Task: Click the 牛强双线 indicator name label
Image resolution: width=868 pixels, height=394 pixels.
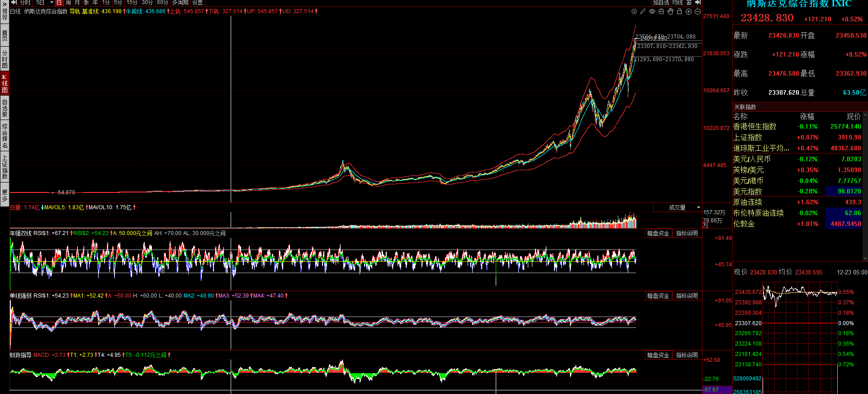Action: [x=21, y=233]
